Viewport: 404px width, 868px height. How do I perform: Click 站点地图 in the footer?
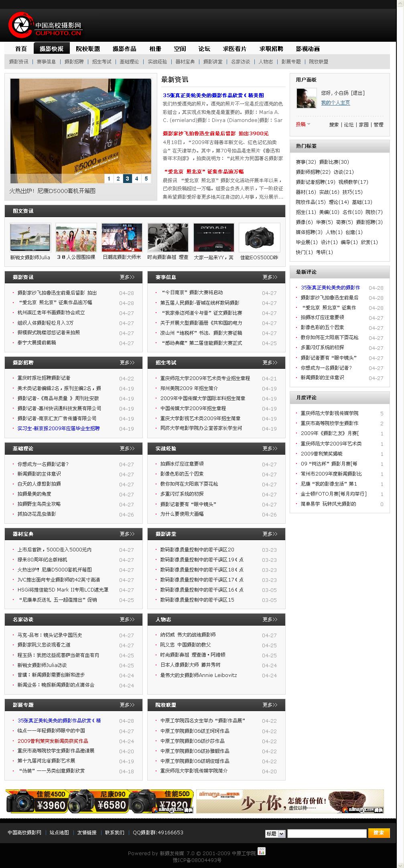[59, 832]
